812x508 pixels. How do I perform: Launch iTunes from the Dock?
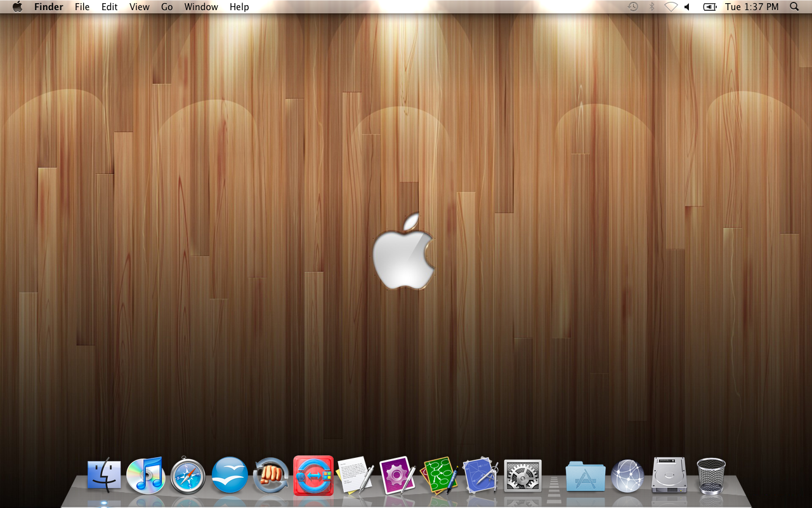click(x=146, y=475)
